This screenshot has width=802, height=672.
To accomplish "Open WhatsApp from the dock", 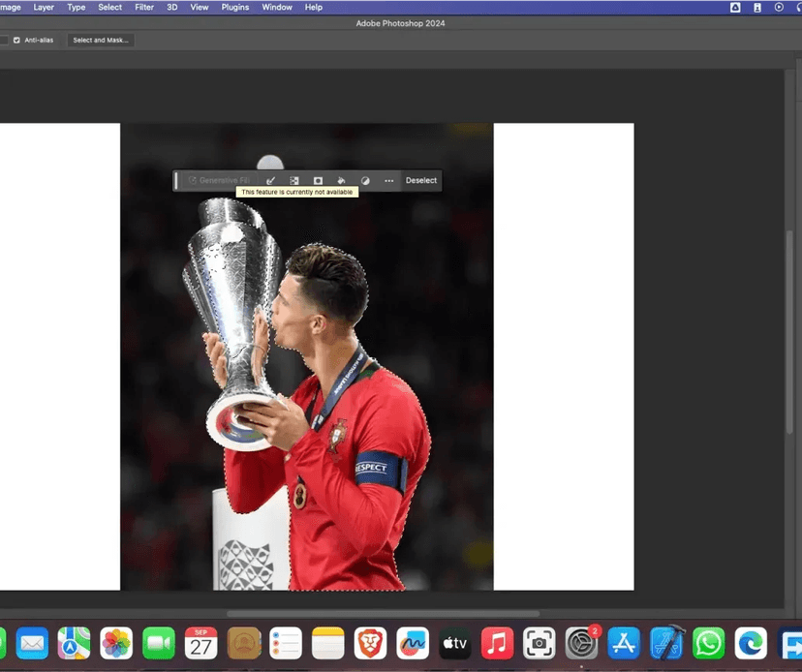I will [x=708, y=643].
